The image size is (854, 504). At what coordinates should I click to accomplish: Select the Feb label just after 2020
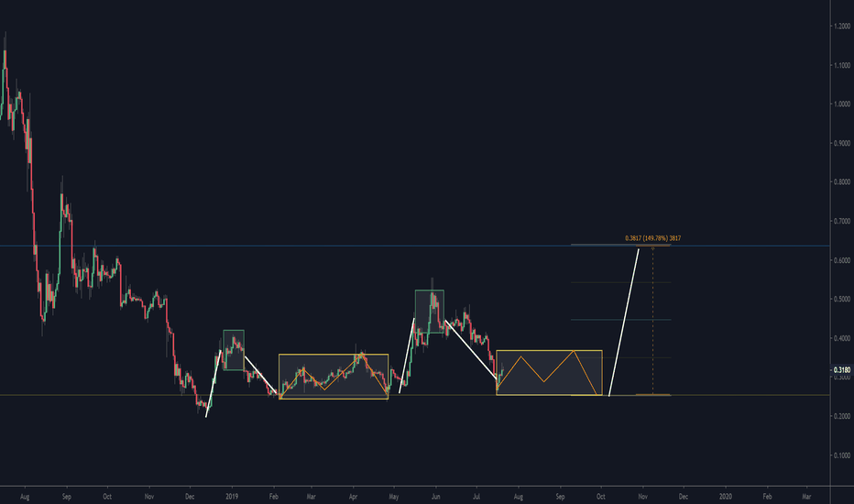coord(767,497)
